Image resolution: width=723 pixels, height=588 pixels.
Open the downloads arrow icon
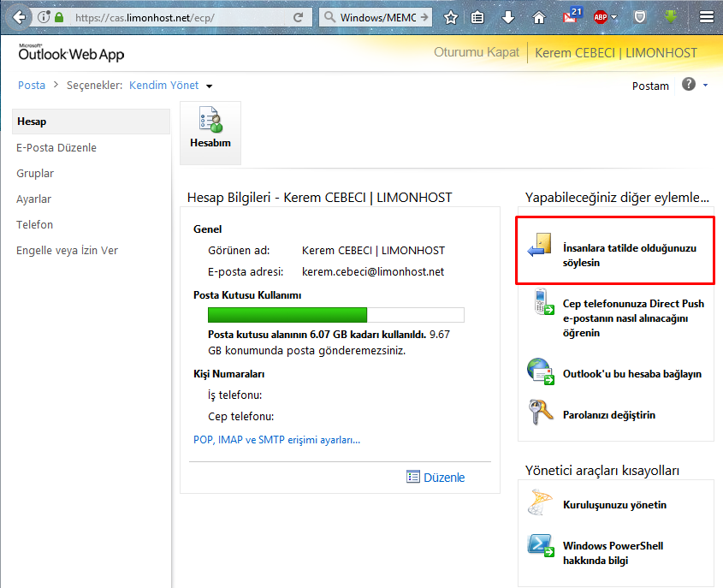click(x=507, y=17)
